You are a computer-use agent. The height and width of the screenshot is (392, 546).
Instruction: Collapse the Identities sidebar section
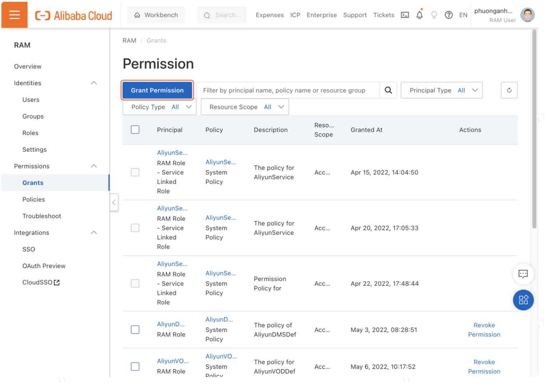[94, 83]
